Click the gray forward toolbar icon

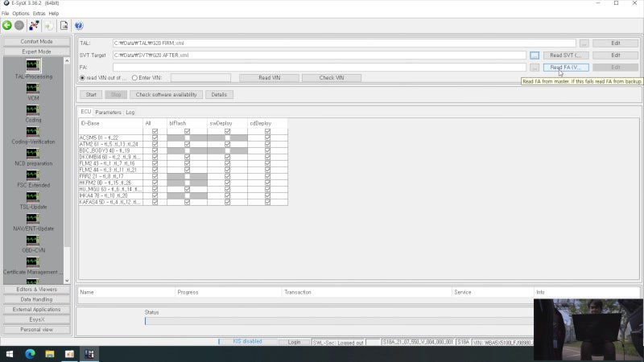point(19,26)
